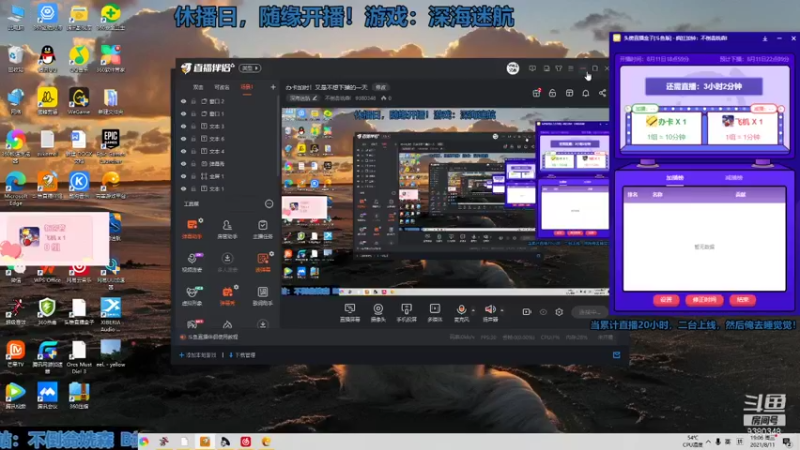
Task: Open the settings gear in streaming toolbar
Action: pyautogui.click(x=559, y=312)
